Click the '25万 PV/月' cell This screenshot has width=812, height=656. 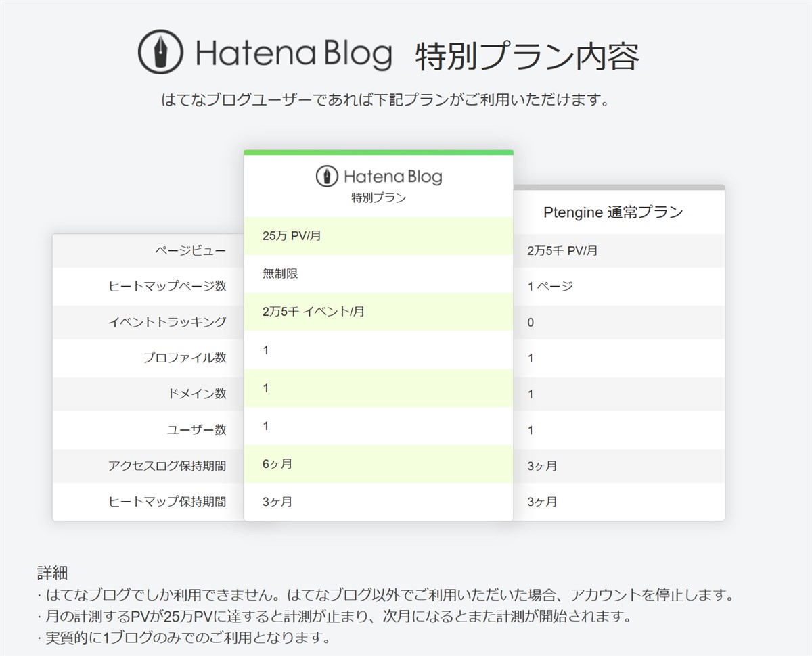coord(378,236)
